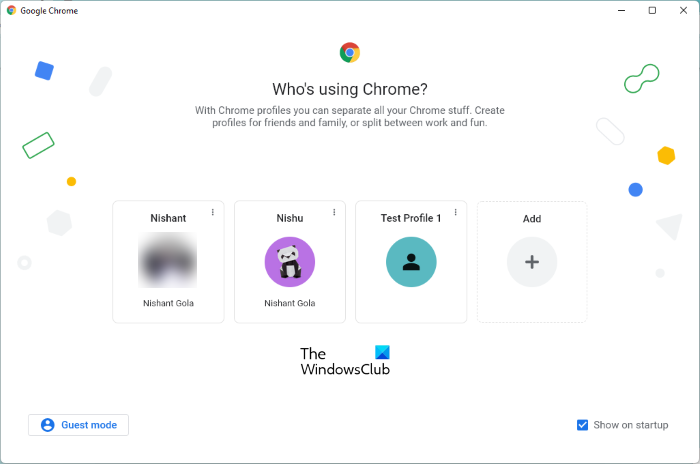Maximize the Chrome window
Screen dimensions: 700x464
[652, 10]
